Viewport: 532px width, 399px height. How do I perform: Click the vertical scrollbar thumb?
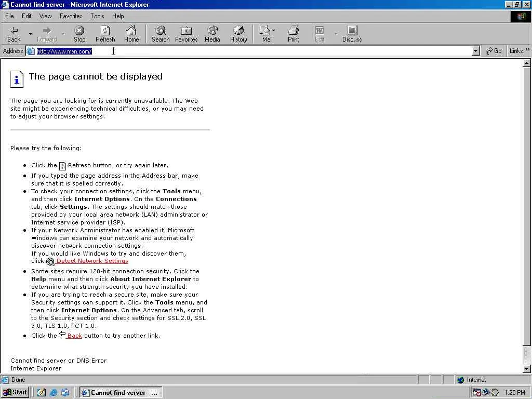(x=527, y=207)
